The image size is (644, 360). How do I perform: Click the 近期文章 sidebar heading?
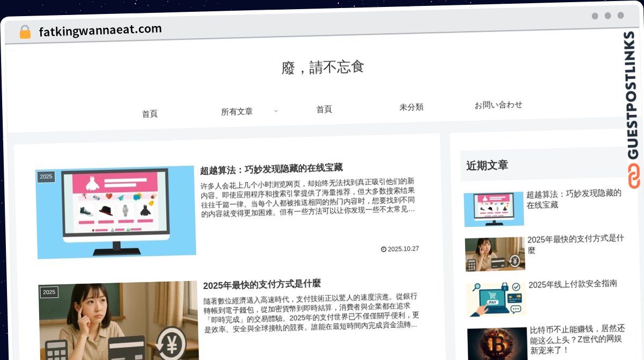click(487, 165)
